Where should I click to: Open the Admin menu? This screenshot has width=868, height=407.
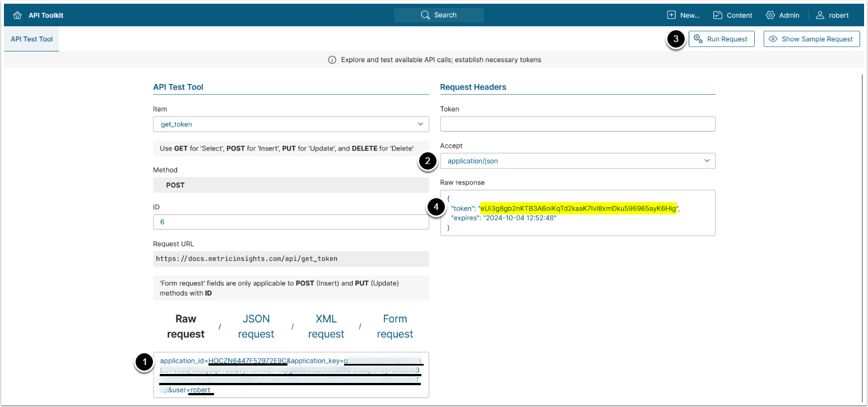point(782,15)
